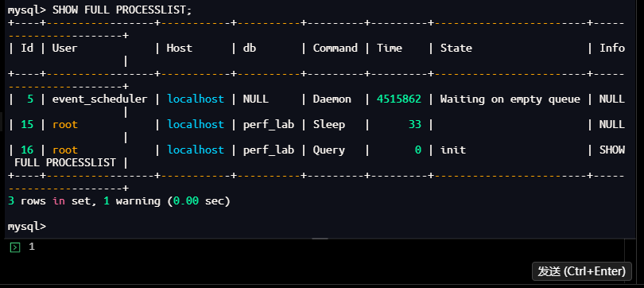
Task: Click root user in Sleep row
Action: click(x=65, y=124)
